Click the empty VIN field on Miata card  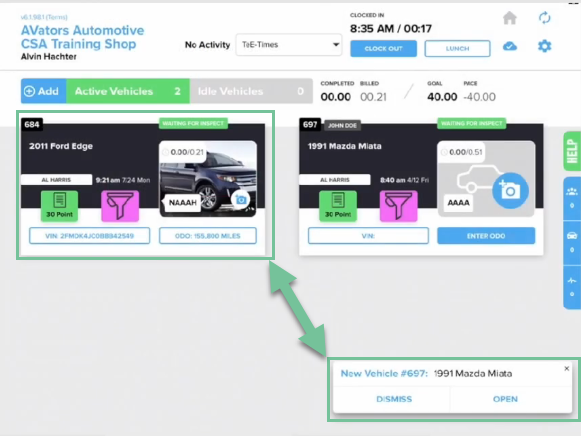[368, 236]
